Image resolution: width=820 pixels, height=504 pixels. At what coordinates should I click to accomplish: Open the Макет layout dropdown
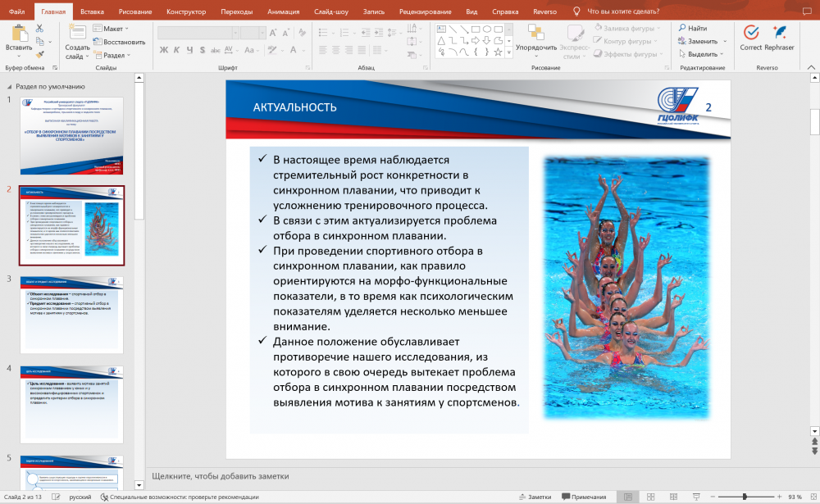coord(113,28)
